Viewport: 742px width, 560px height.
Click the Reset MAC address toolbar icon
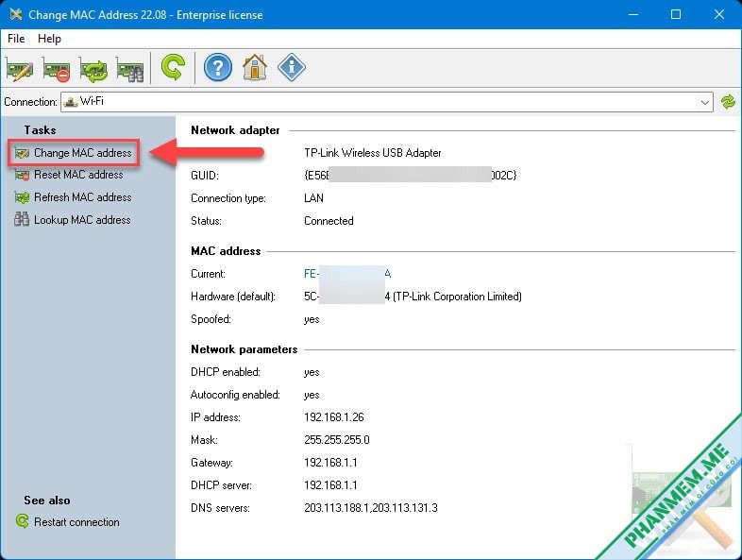pos(57,70)
